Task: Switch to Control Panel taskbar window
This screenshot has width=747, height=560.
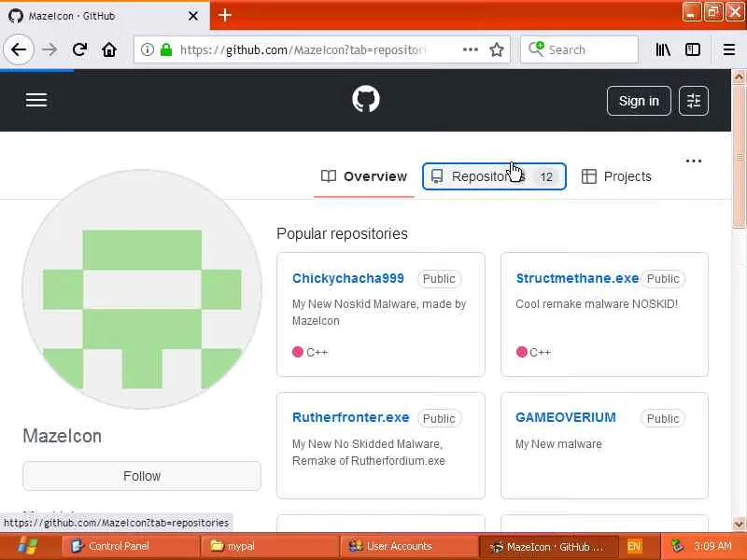Action: pyautogui.click(x=130, y=546)
